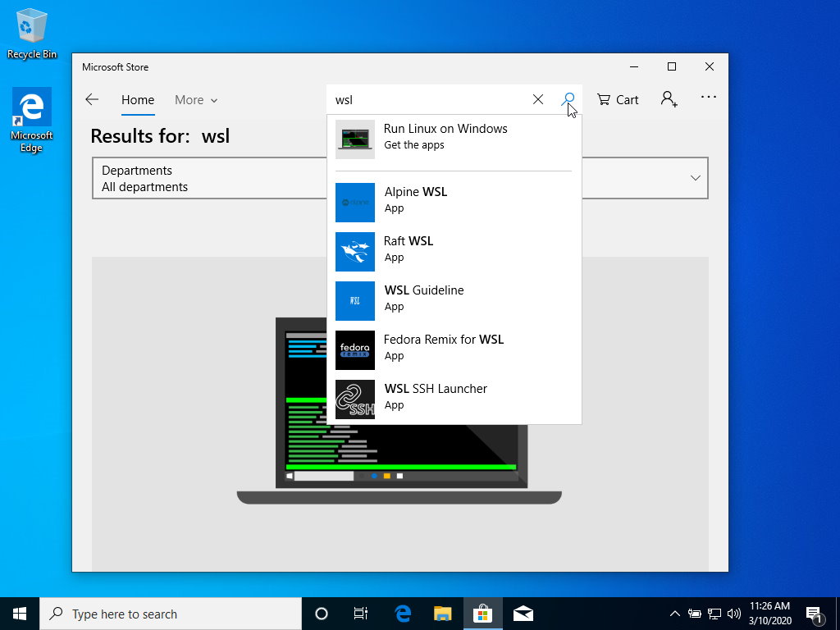Click the Fedora Remix app icon
The image size is (840, 630).
click(355, 350)
